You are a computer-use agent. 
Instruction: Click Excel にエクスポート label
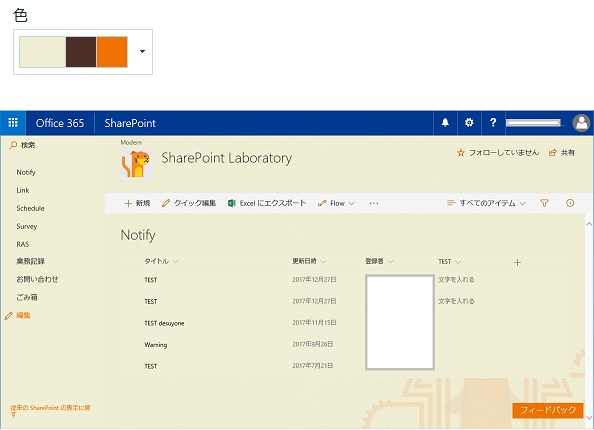tap(273, 203)
